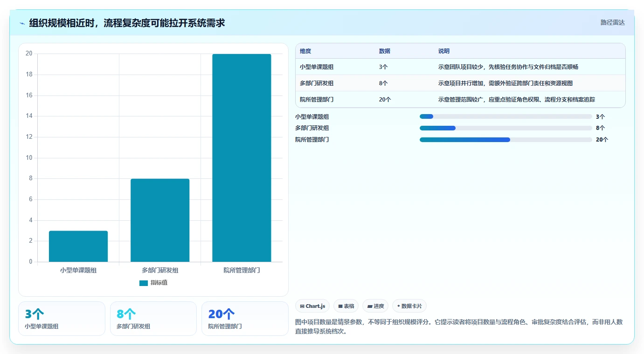The height and width of the screenshot is (354, 644).
Task: Click the 8个 cell in the table
Action: coord(383,83)
